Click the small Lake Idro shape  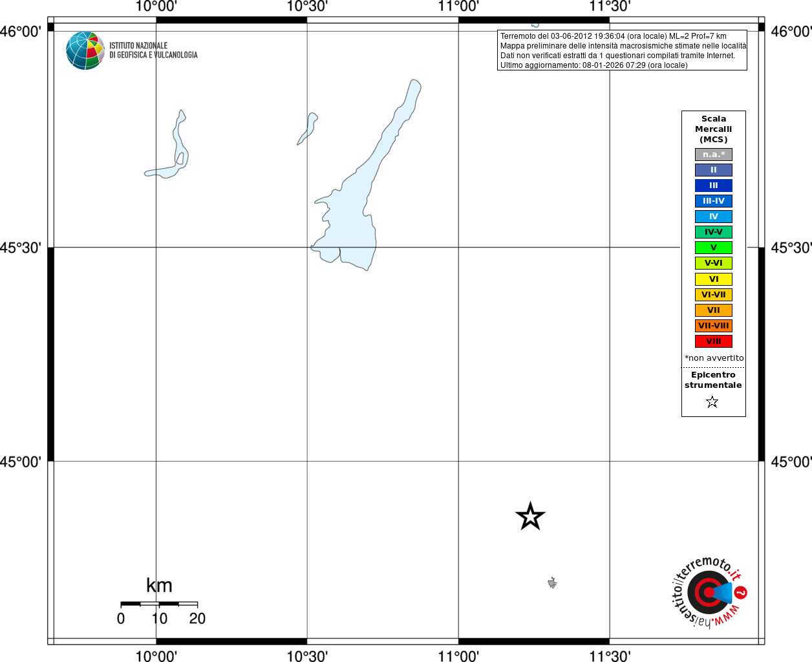pyautogui.click(x=308, y=129)
